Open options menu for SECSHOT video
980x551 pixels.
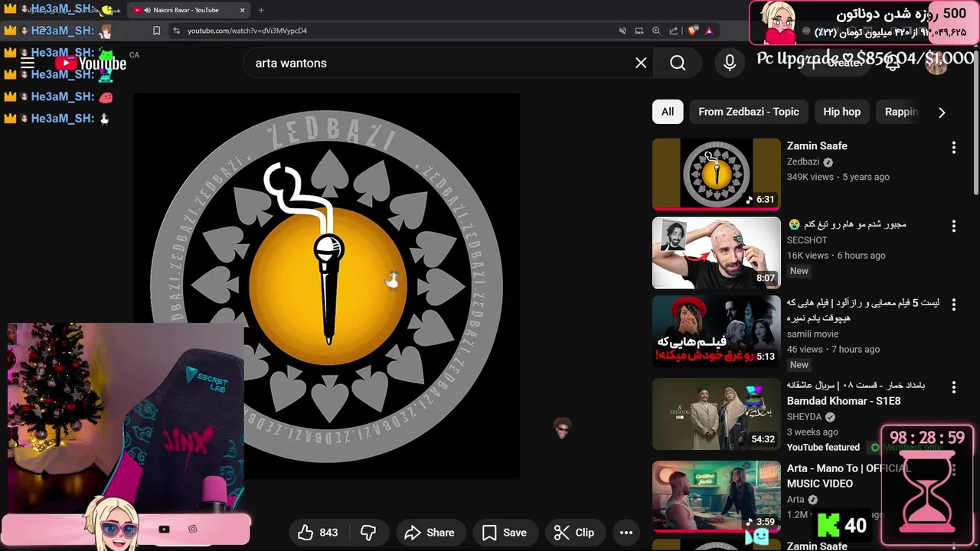click(x=953, y=226)
